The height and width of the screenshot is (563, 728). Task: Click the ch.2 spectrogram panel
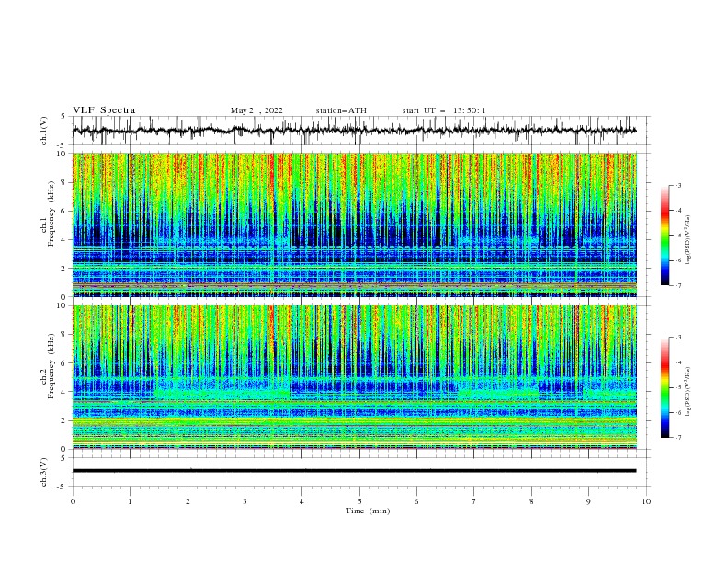[355, 377]
